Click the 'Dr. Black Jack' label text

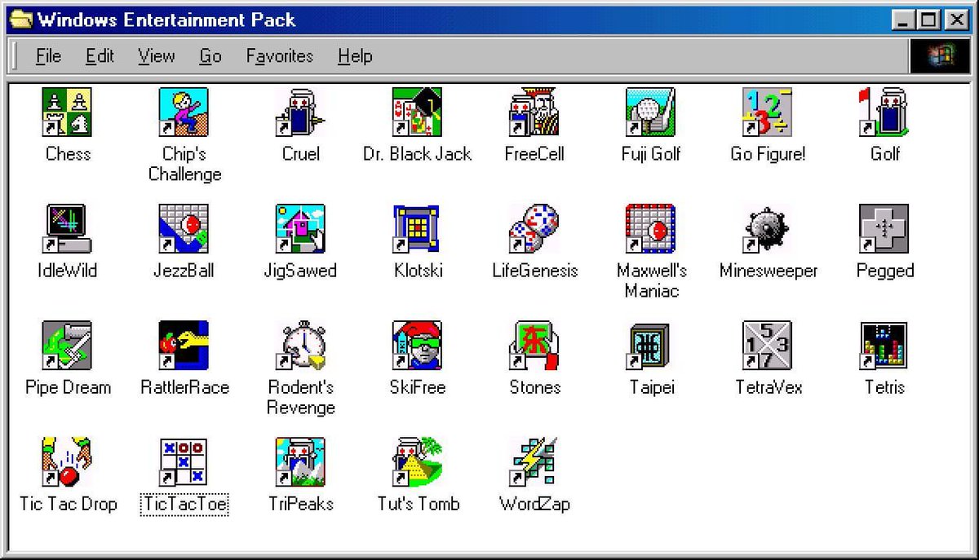tap(418, 154)
